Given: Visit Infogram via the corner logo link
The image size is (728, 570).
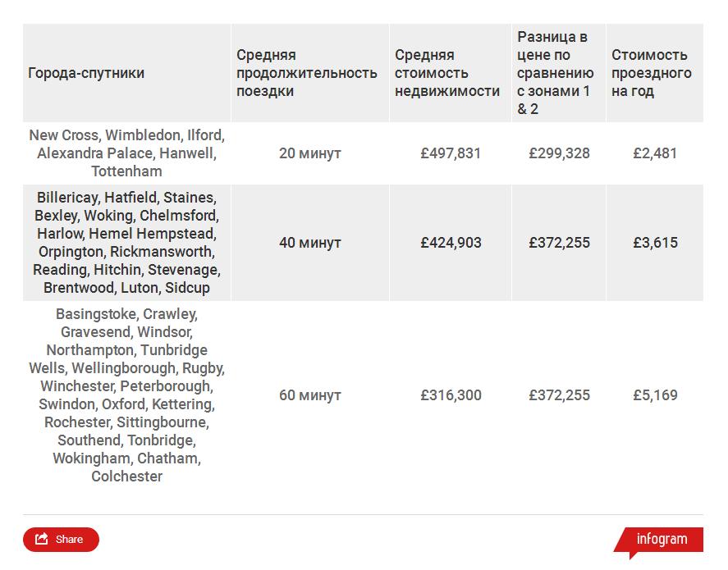Looking at the screenshot, I should (x=662, y=540).
